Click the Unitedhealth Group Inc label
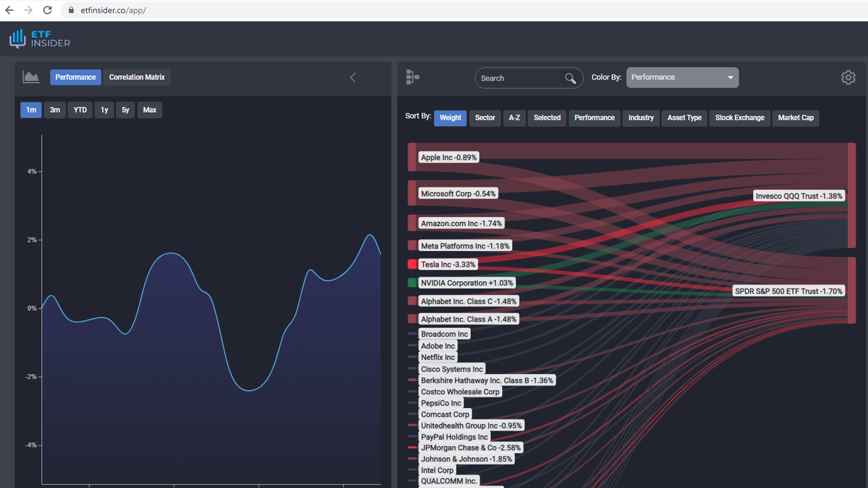868x488 pixels. point(471,426)
